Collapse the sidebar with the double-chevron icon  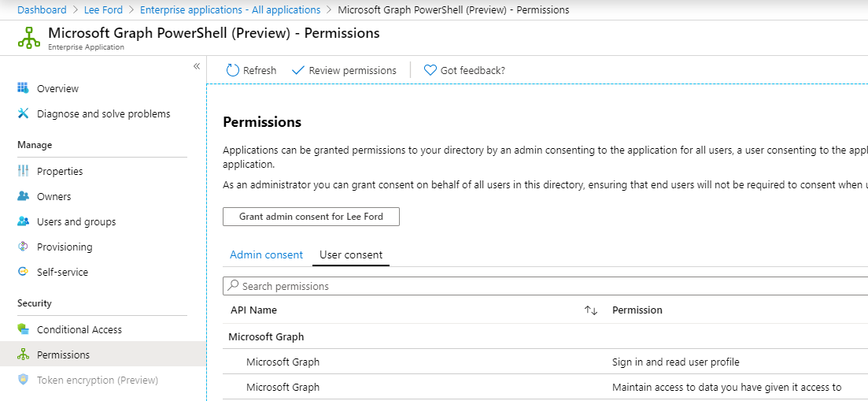197,66
